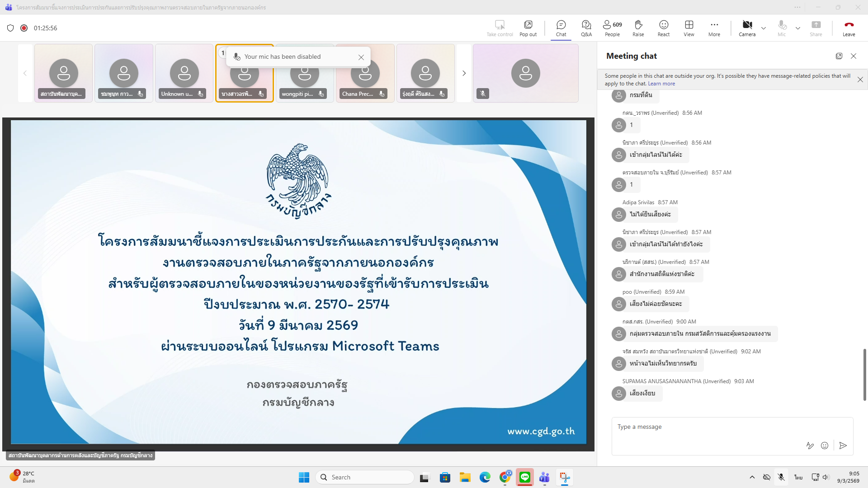Viewport: 868px width, 488px height.
Task: Open the View layout menu
Action: click(x=689, y=28)
